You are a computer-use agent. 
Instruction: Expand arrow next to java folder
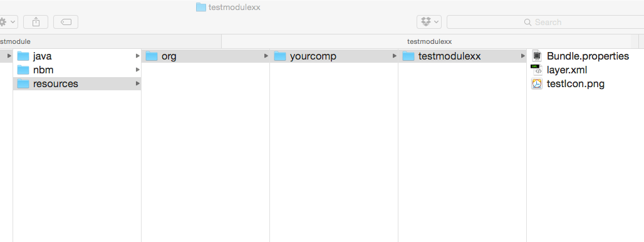pos(138,56)
